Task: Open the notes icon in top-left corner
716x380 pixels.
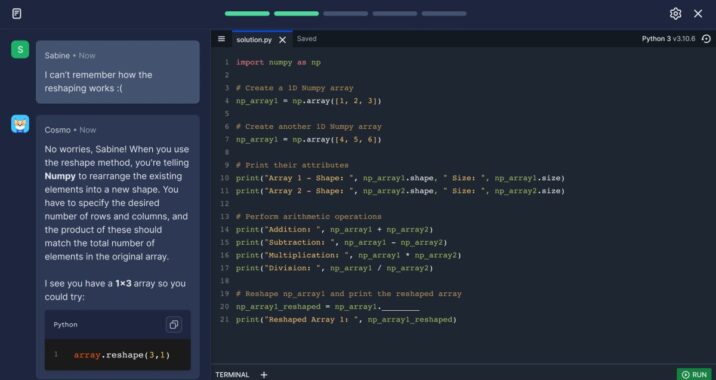Action: 16,14
